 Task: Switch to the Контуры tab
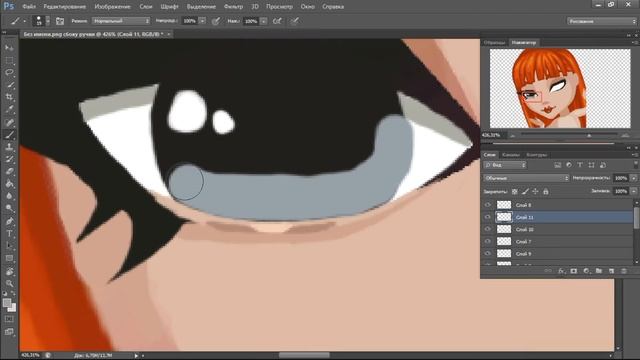point(536,155)
